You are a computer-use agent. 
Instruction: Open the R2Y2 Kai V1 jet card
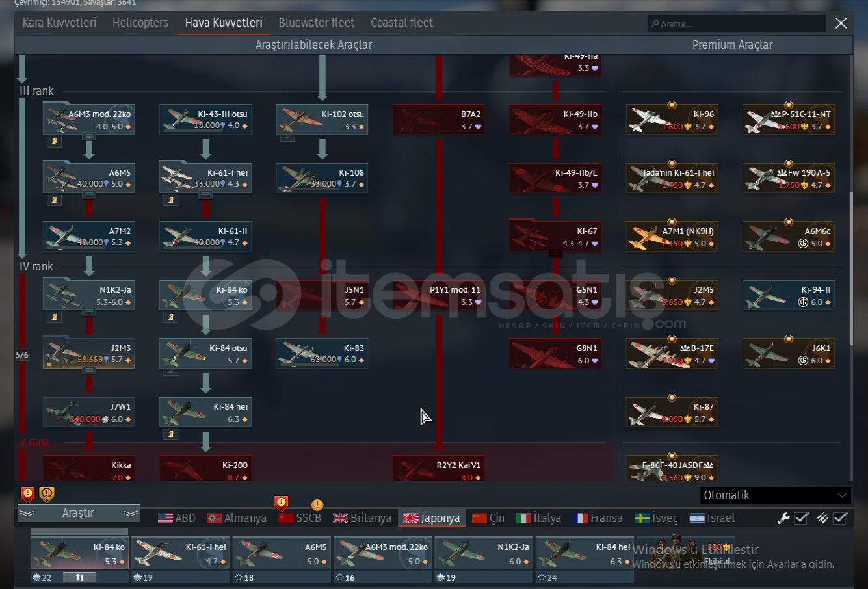coord(438,469)
